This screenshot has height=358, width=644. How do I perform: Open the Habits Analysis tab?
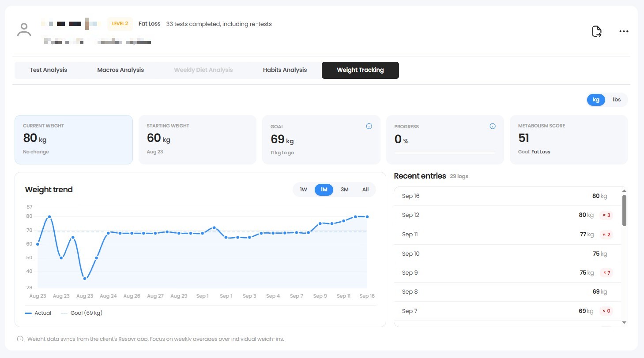(285, 70)
